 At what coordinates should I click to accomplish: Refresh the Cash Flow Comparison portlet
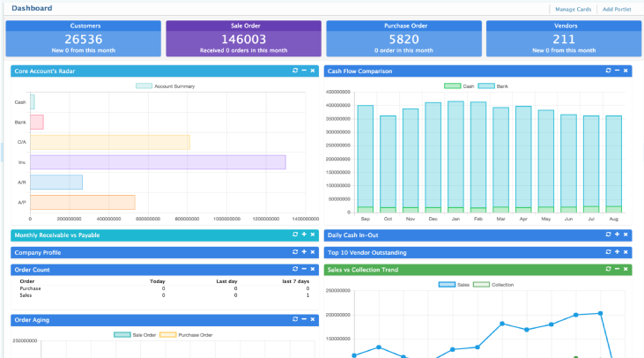[608, 71]
